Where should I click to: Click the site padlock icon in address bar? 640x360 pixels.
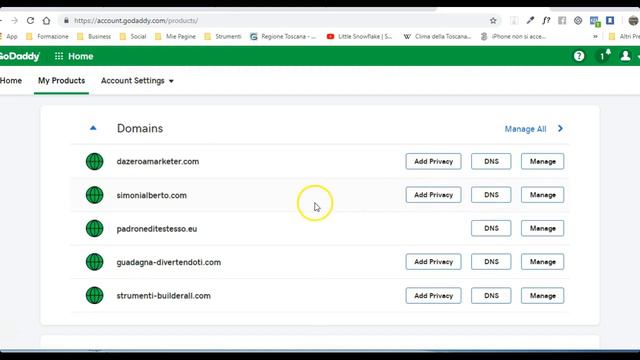coord(66,20)
